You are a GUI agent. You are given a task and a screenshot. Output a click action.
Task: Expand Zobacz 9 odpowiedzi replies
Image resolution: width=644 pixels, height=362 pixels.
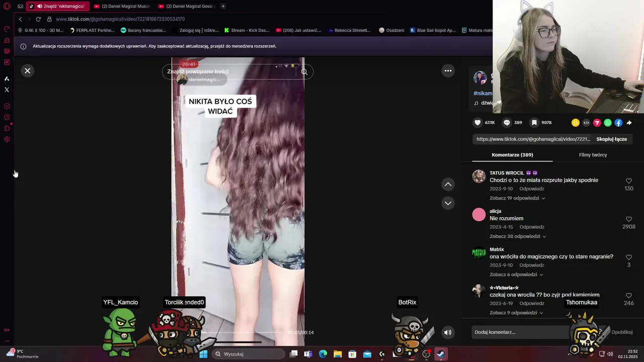(516, 313)
